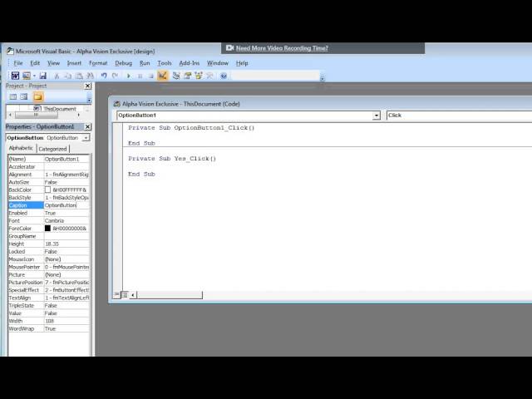The width and height of the screenshot is (532, 399).
Task: Close the Project explorer pane
Action: click(87, 86)
